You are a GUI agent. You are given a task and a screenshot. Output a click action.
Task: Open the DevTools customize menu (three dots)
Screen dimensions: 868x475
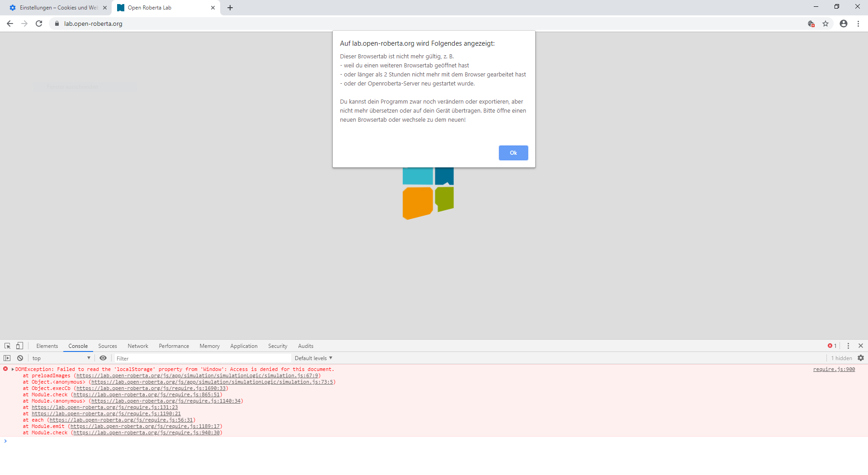[x=848, y=346]
